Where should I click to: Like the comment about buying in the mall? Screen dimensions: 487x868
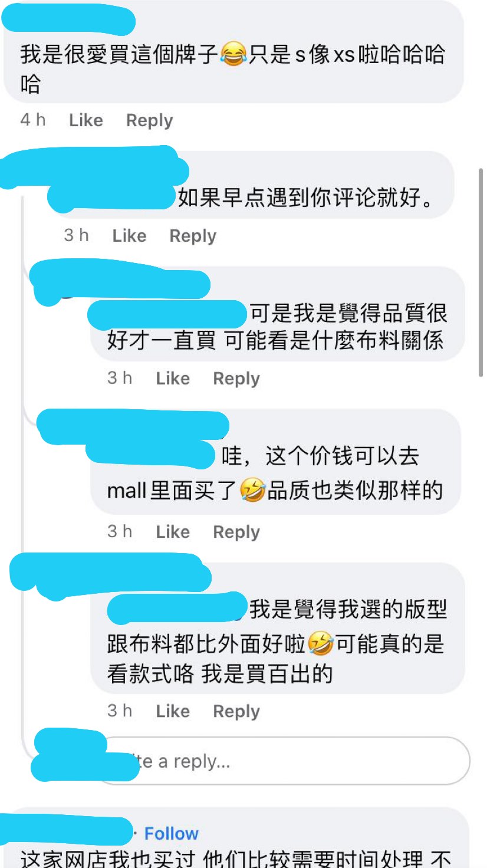coord(173,532)
